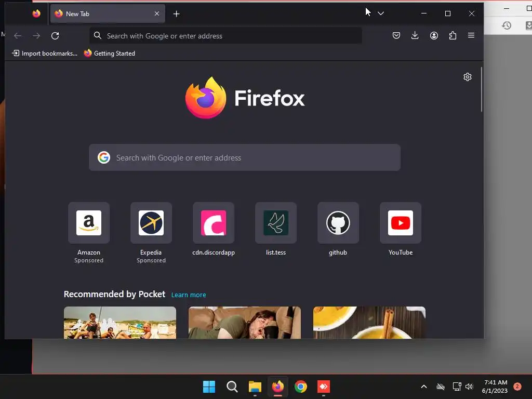532x399 pixels.
Task: Open File Explorer from taskbar
Action: (255, 387)
